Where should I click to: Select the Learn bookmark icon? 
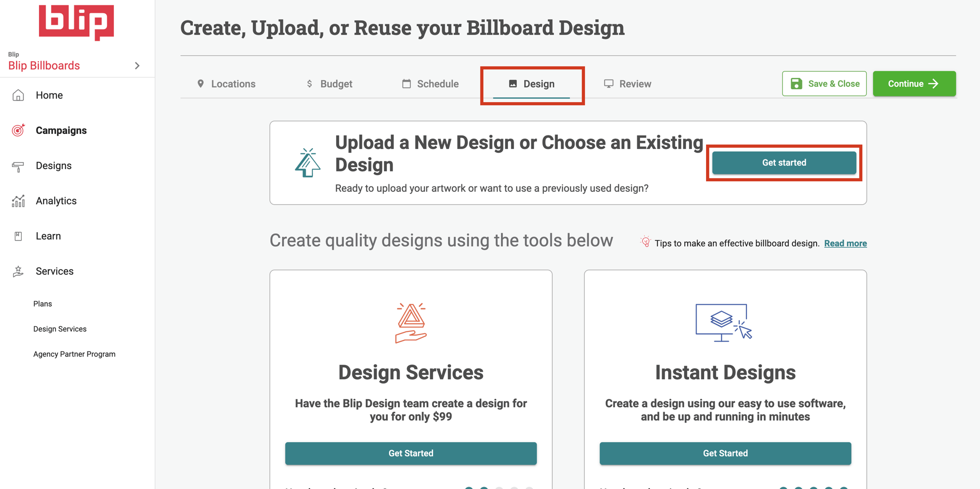tap(18, 235)
